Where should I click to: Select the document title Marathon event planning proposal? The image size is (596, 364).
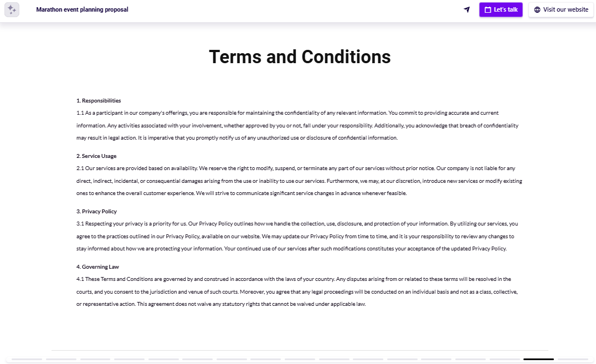pyautogui.click(x=82, y=9)
